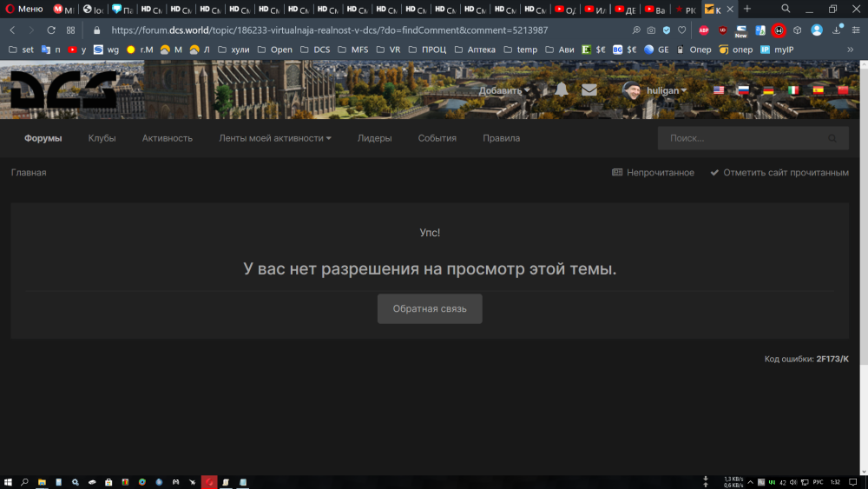This screenshot has width=868, height=489.
Task: Click the Поиск... search field
Action: 753,138
